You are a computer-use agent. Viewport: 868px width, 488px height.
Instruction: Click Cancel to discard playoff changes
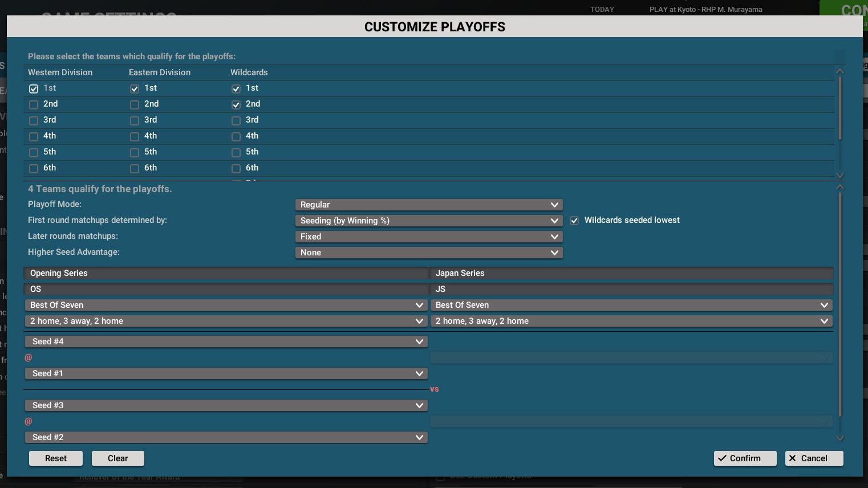click(x=813, y=458)
